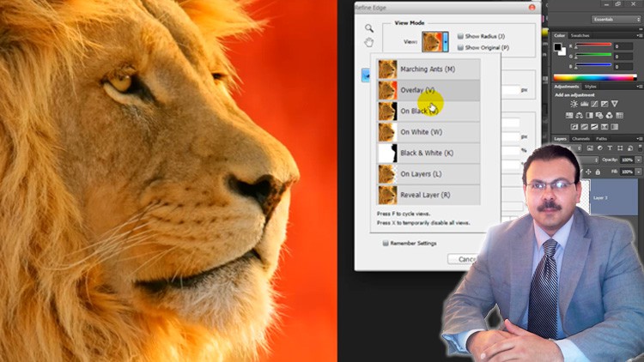
Task: Choose Marching Ants (M) view mode
Action: tap(428, 69)
